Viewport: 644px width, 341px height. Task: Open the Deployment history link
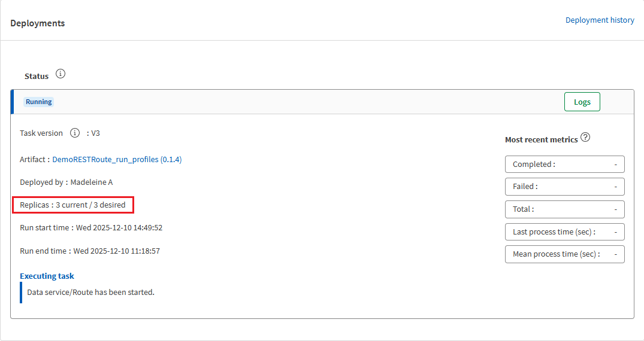coord(600,20)
